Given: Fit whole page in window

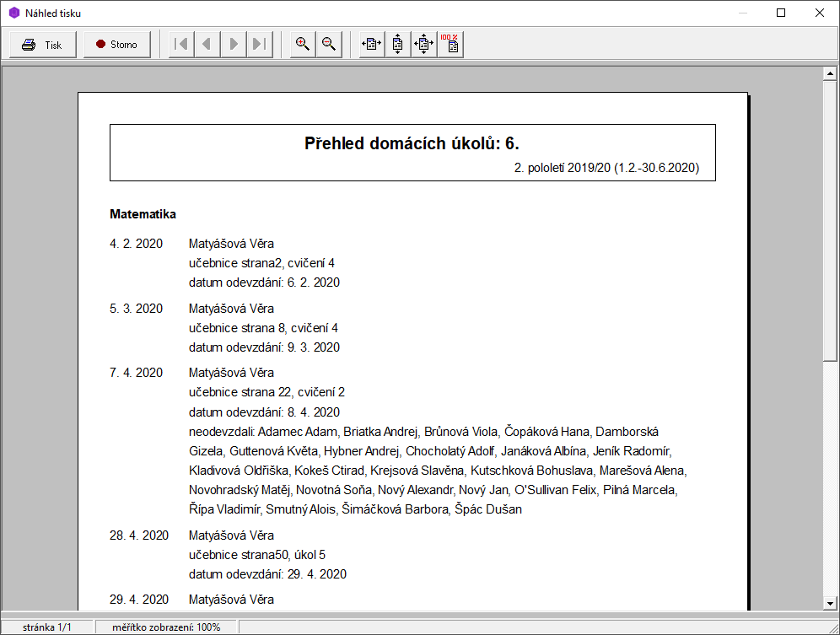Looking at the screenshot, I should click(x=423, y=45).
